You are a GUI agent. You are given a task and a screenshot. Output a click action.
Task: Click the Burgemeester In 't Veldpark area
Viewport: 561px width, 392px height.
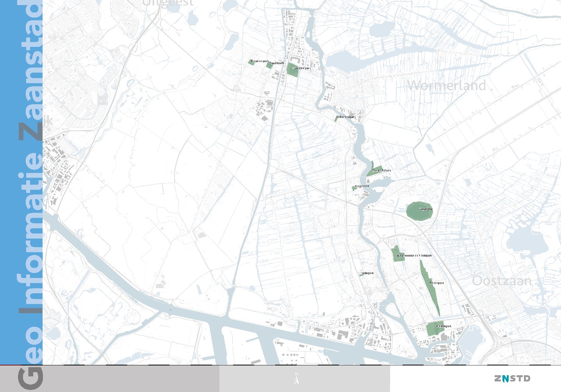[x=397, y=255]
